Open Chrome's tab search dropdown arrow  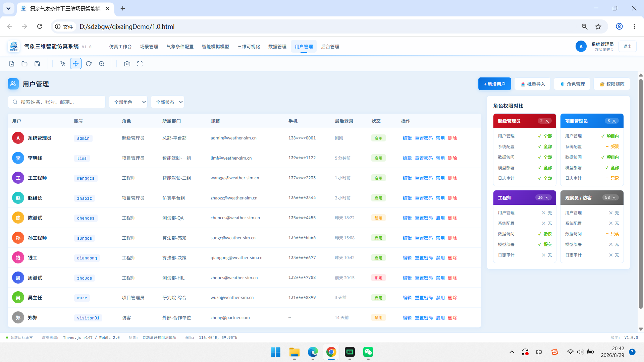pyautogui.click(x=8, y=8)
